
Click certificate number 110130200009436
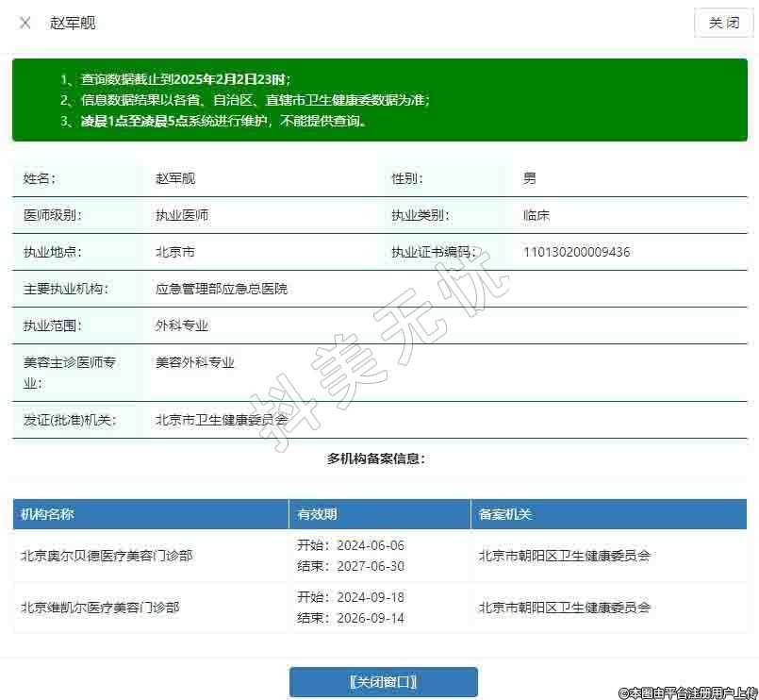pos(576,252)
